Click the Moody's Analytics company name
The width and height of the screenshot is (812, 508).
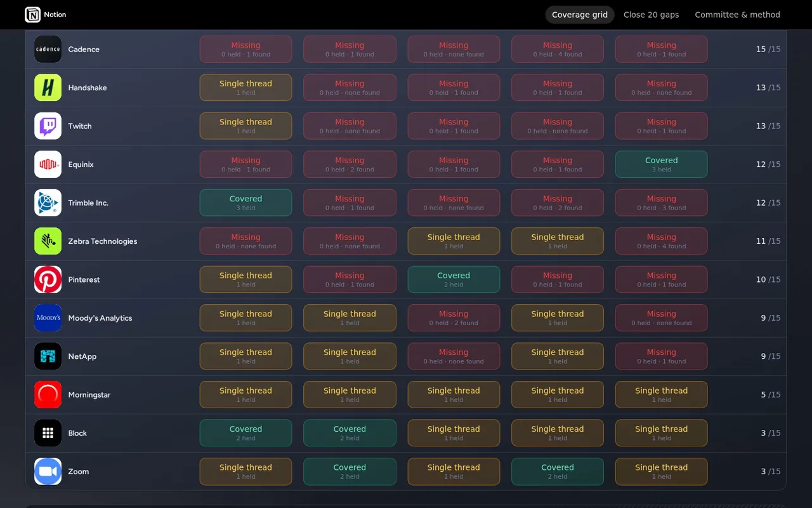[x=100, y=318]
